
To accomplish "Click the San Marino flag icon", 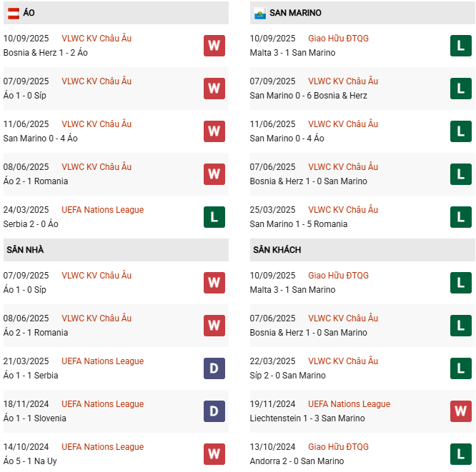I will point(259,13).
